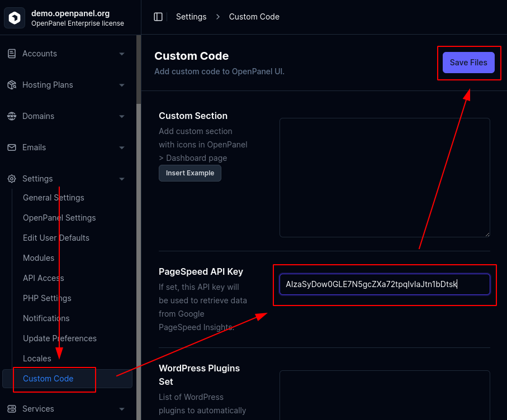Open General Settings page
This screenshot has height=420, width=507.
click(x=54, y=198)
